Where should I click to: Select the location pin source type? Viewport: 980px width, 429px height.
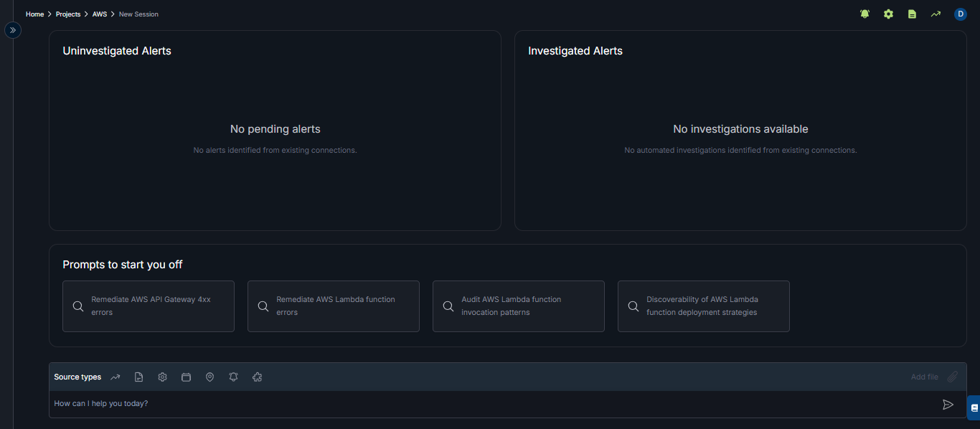(209, 377)
